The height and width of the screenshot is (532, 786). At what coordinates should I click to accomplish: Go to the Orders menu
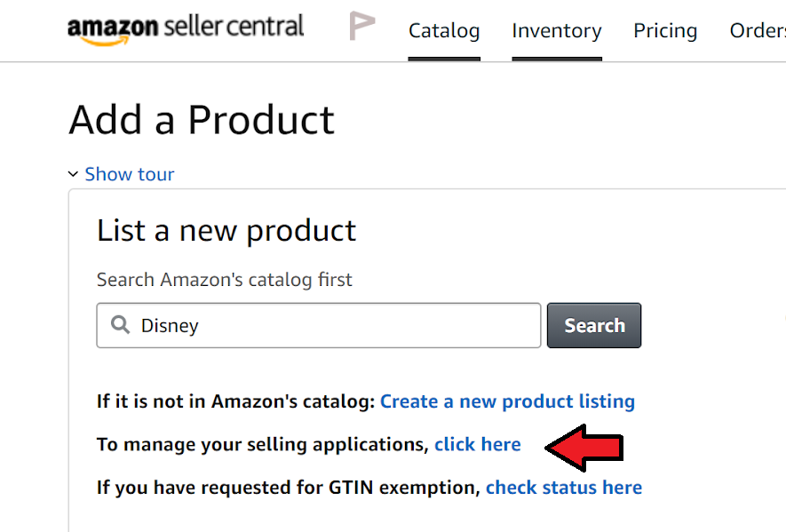[x=757, y=31]
